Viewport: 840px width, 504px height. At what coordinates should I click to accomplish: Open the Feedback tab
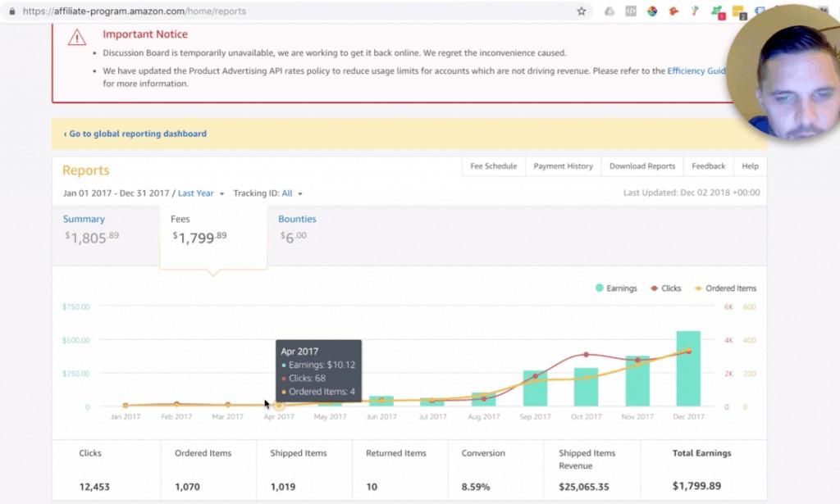coord(708,166)
